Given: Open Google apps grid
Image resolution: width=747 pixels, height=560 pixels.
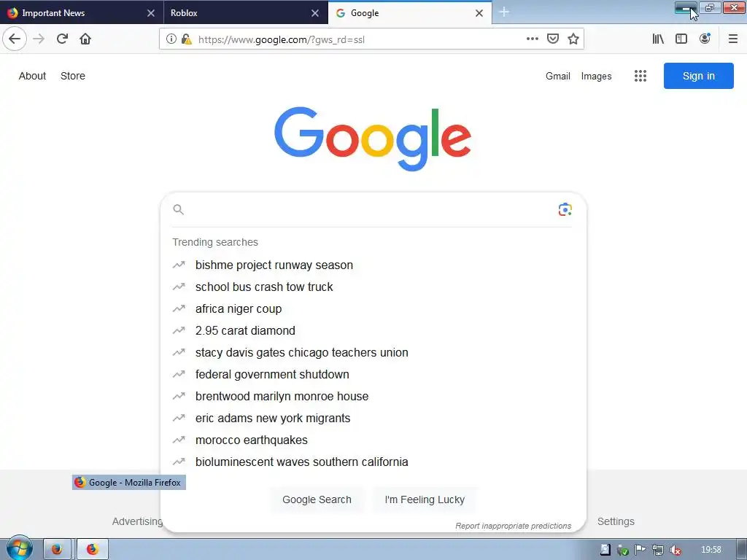Looking at the screenshot, I should 640,76.
